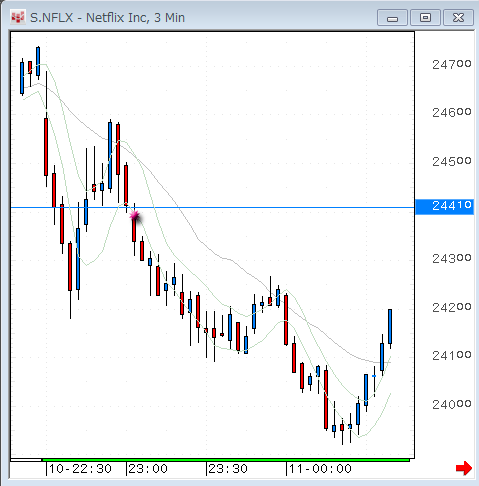Click the 23:00 time axis label
This screenshot has width=479, height=486.
[148, 469]
